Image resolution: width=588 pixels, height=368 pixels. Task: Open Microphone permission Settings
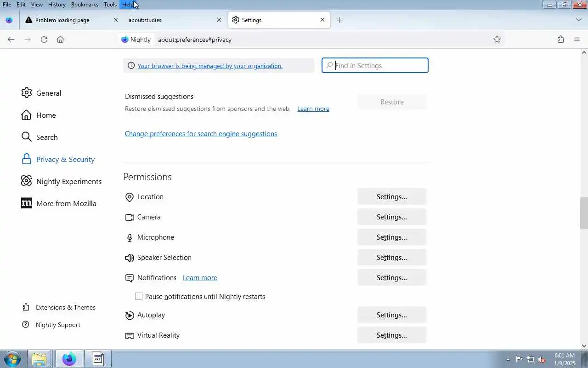point(392,237)
